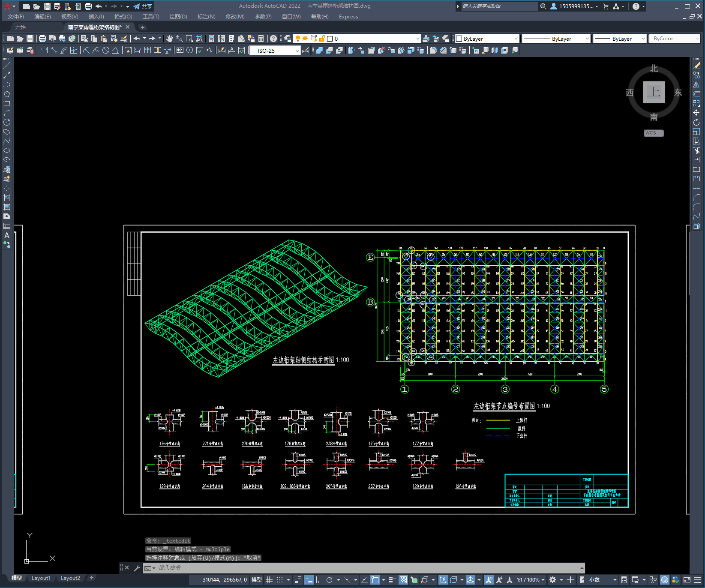
Task: Select the Diameter dimension tool
Action: (106, 50)
